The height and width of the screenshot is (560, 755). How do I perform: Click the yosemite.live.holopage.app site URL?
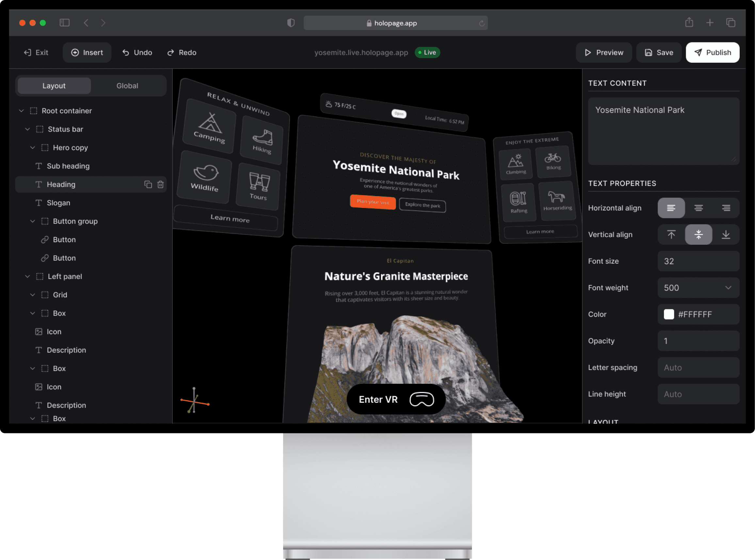coord(361,53)
